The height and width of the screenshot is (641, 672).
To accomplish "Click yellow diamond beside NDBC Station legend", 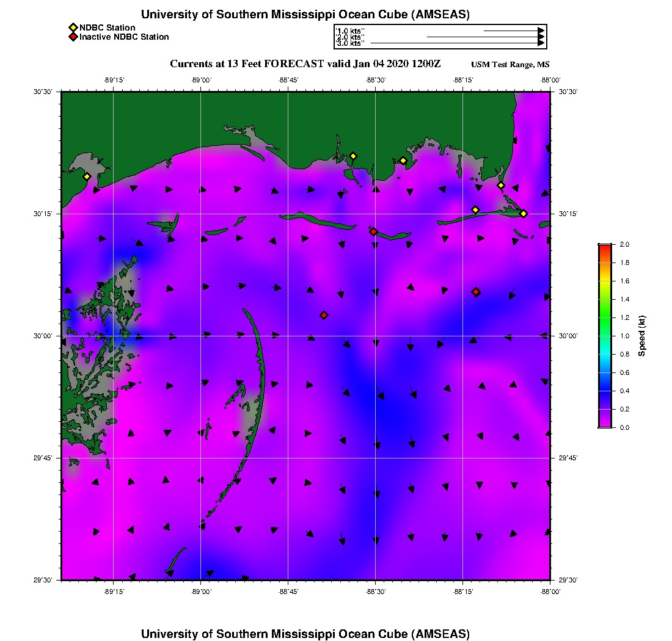I will [73, 27].
